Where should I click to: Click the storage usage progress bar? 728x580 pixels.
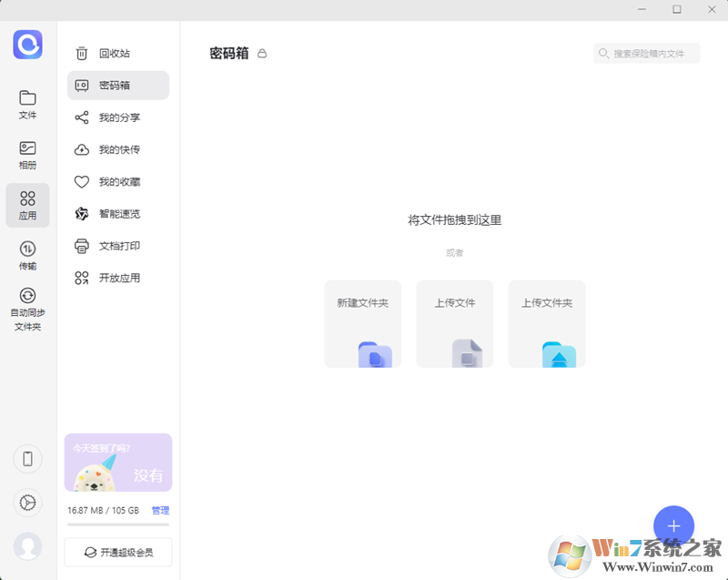pyautogui.click(x=118, y=524)
